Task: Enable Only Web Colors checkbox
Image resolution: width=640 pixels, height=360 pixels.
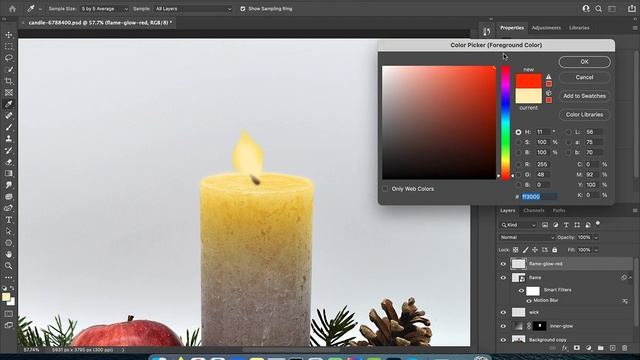Action: [x=385, y=189]
